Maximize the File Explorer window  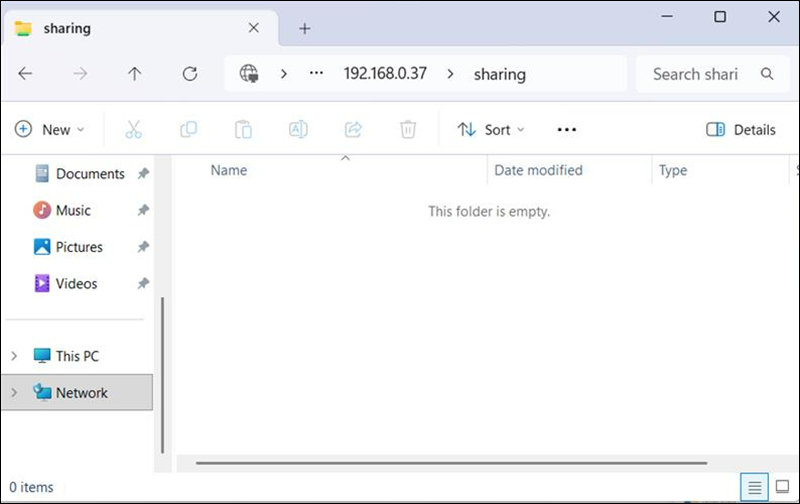tap(720, 17)
